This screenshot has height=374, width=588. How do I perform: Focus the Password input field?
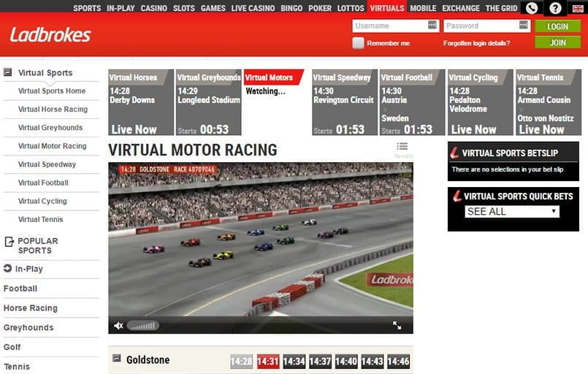point(486,26)
